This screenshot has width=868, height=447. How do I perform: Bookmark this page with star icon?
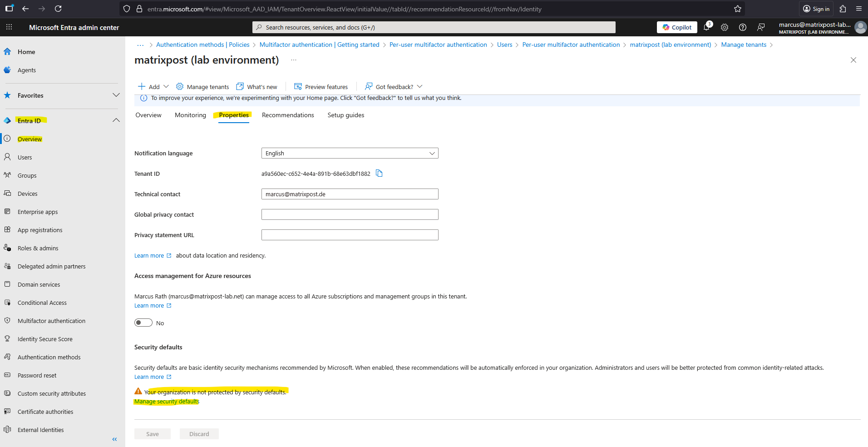pos(738,9)
